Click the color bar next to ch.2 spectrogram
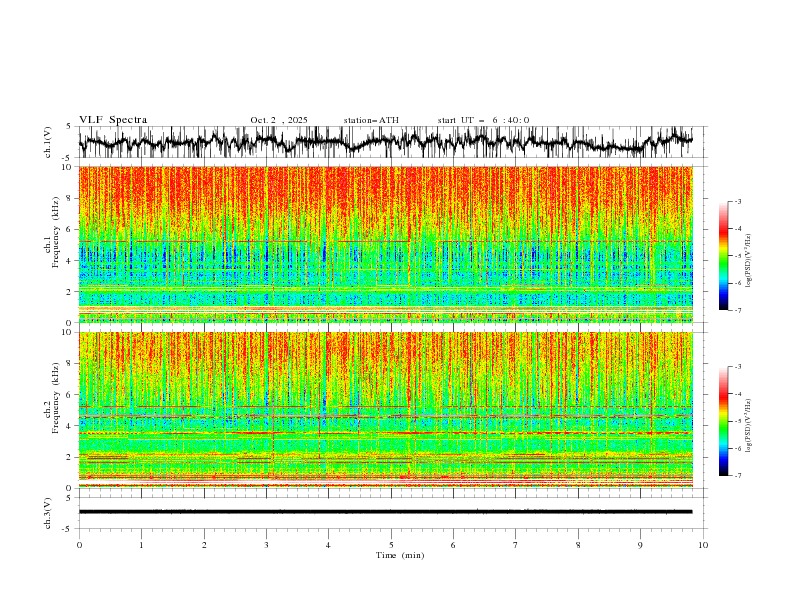Viewport: 792px width, 612px height. point(723,421)
